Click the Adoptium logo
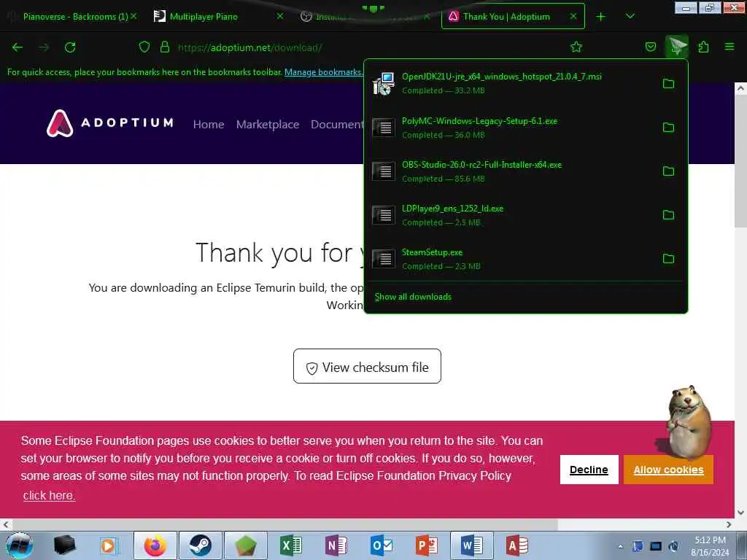747x560 pixels. tap(110, 123)
